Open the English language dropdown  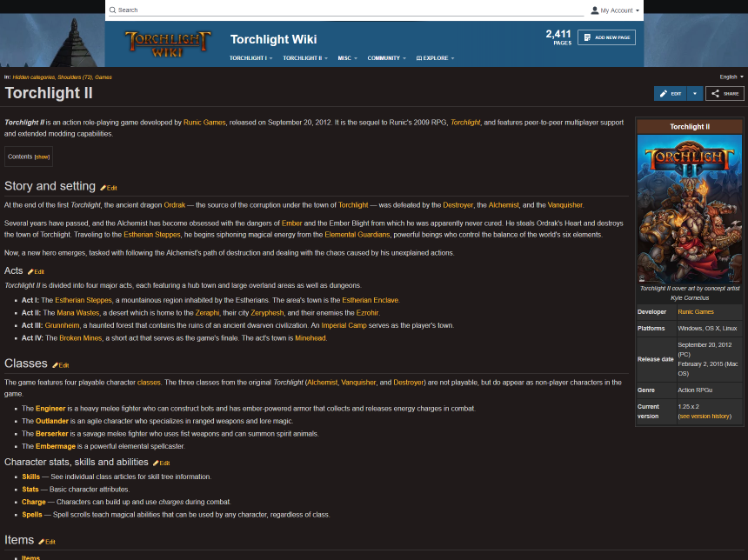coord(731,77)
